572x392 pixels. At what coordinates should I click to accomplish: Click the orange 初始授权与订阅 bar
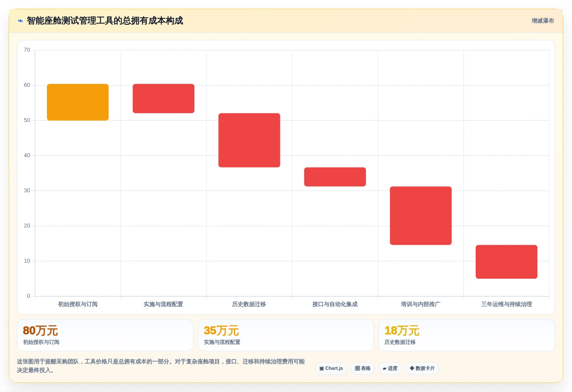[x=78, y=102]
